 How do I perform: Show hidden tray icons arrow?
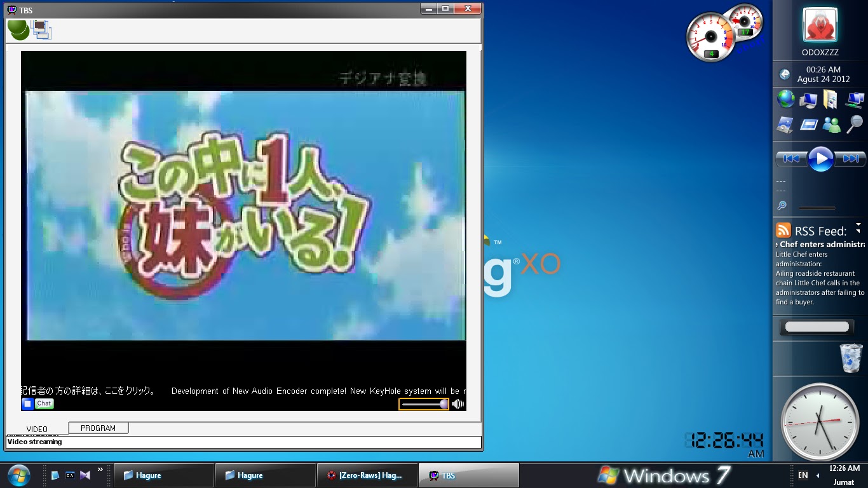[818, 475]
